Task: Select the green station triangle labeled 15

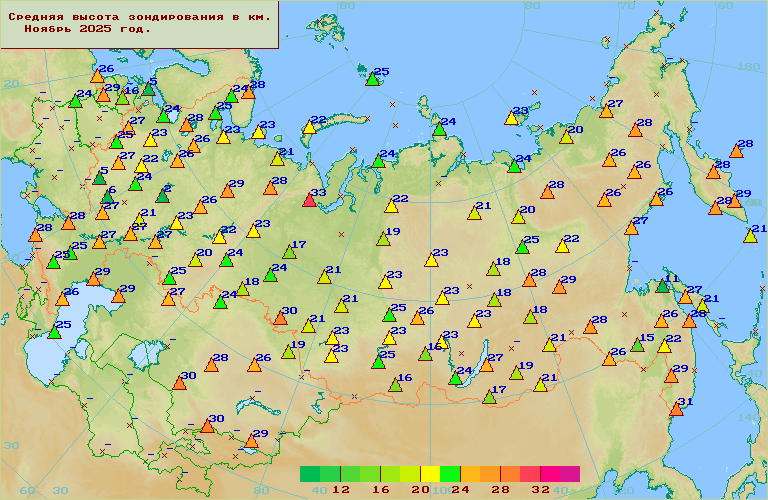Action: [x=637, y=346]
